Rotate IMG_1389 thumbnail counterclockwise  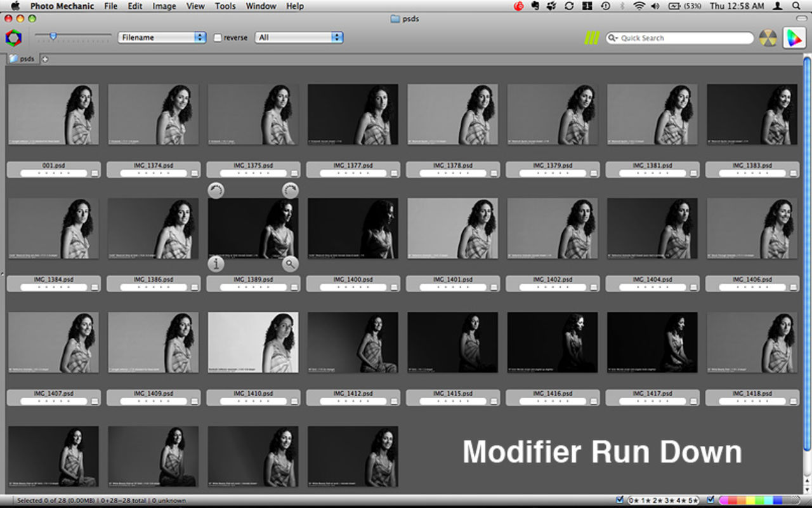tap(216, 190)
